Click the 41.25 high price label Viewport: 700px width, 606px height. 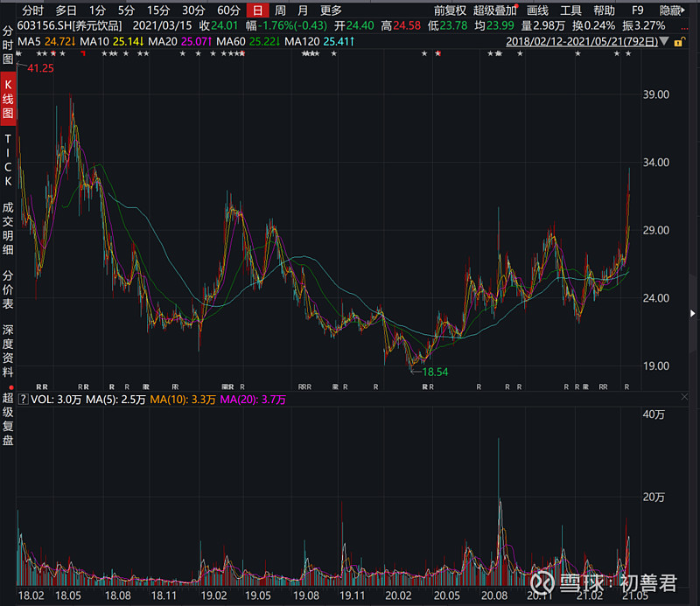pyautogui.click(x=40, y=68)
